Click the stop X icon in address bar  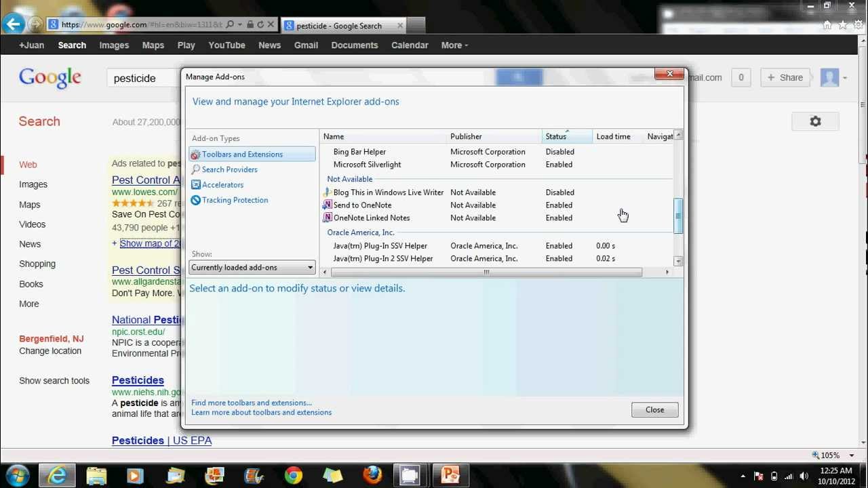coord(271,24)
